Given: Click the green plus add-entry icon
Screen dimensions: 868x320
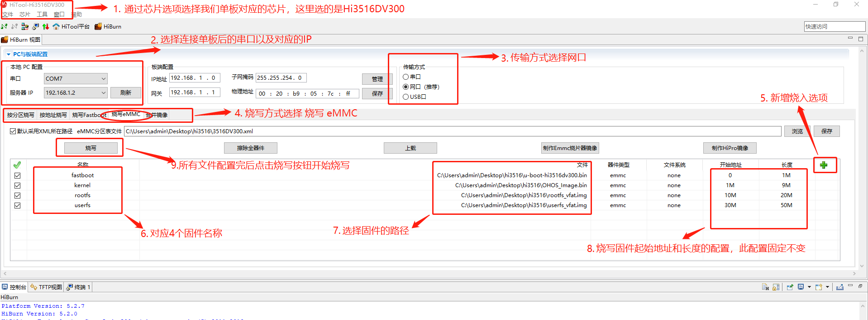Looking at the screenshot, I should pyautogui.click(x=824, y=165).
